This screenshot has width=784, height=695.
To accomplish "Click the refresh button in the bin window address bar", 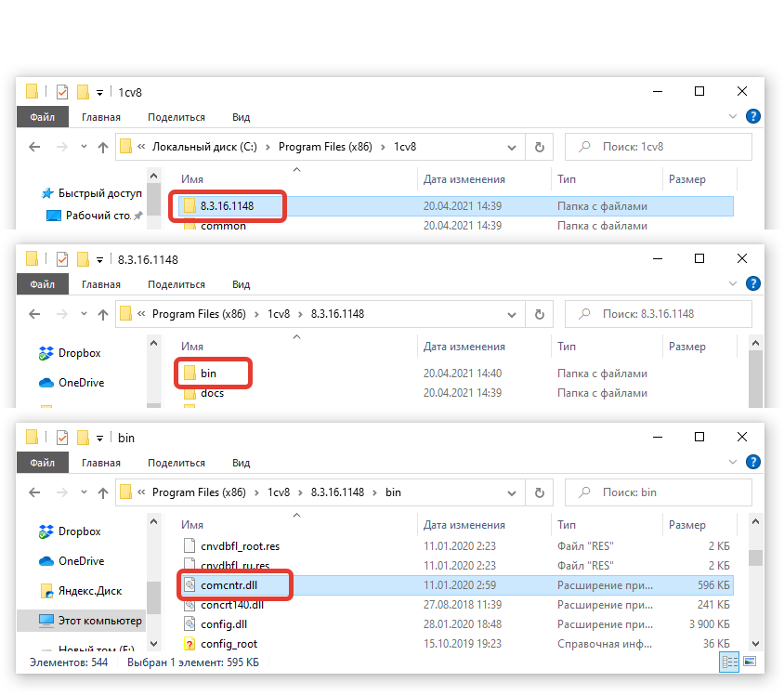I will pyautogui.click(x=539, y=492).
